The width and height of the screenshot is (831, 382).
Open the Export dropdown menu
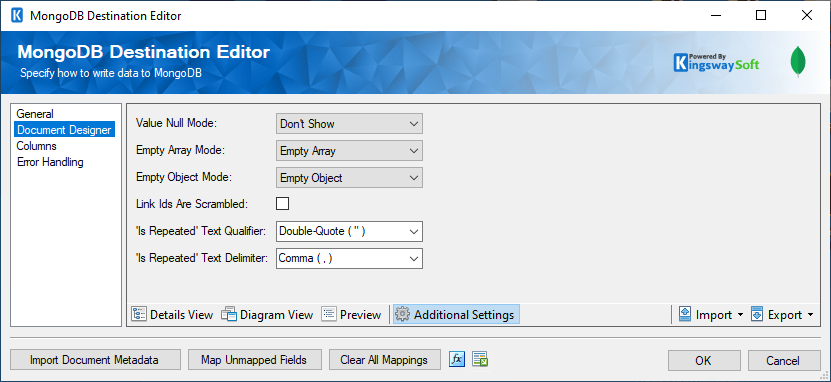point(782,315)
